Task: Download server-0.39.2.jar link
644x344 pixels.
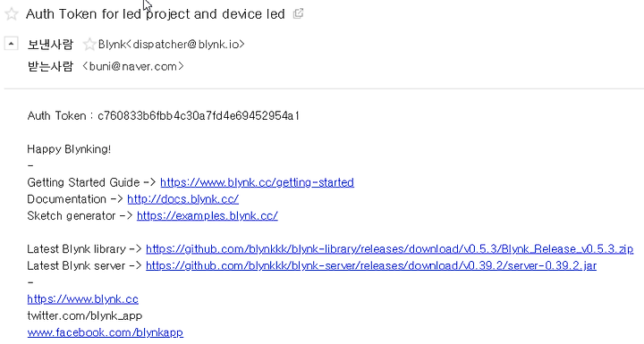Action: point(371,265)
